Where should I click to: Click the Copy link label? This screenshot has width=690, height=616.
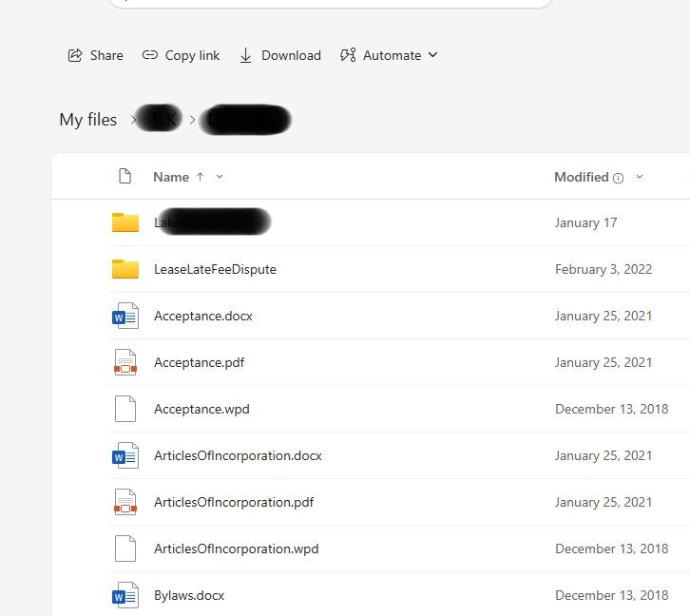192,55
